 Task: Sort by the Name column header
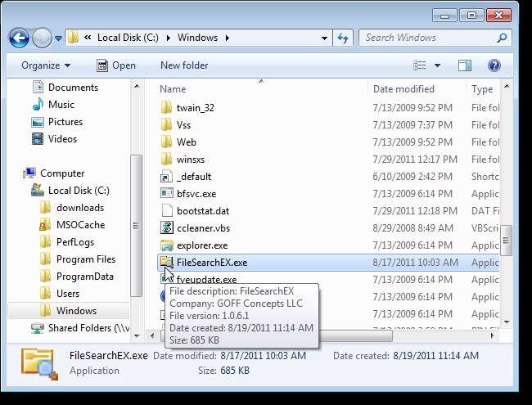pos(173,89)
